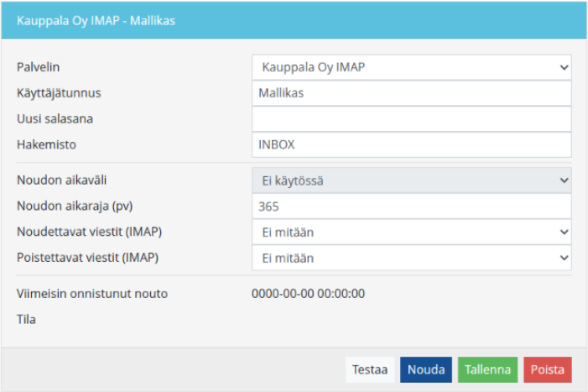This screenshot has width=588, height=392.
Task: Click the Palvelin label text
Action: pos(39,66)
